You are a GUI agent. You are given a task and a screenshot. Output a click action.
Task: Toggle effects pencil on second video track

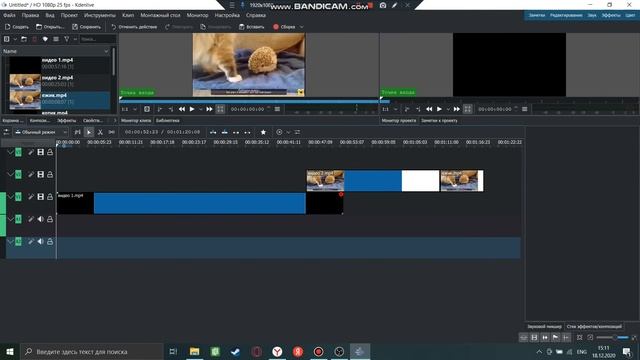pos(31,175)
